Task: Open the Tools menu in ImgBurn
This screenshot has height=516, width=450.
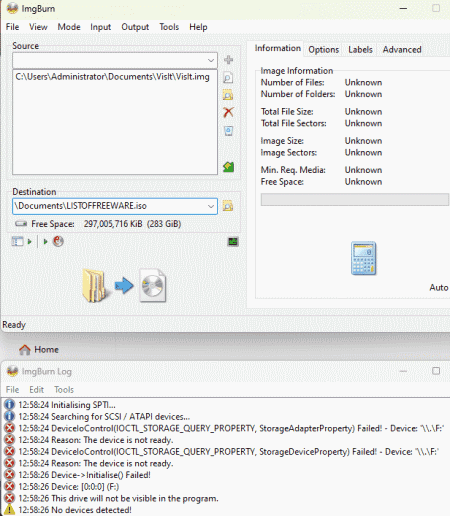Action: point(169,27)
